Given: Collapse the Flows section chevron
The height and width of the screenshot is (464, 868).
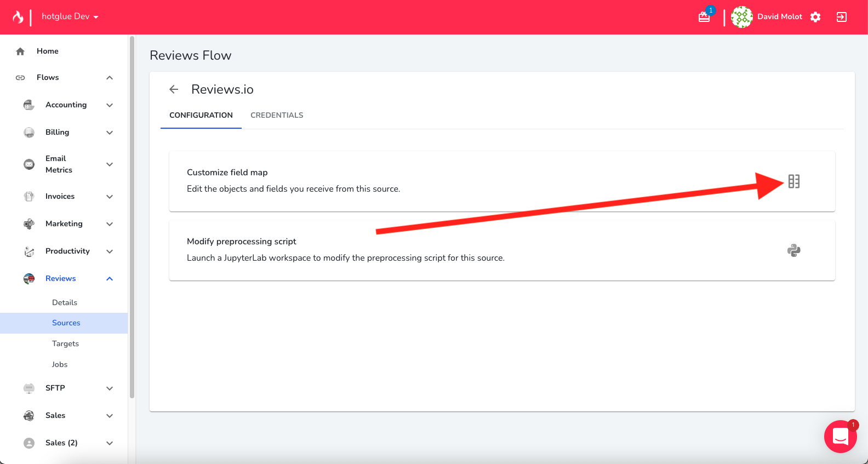Looking at the screenshot, I should point(110,78).
